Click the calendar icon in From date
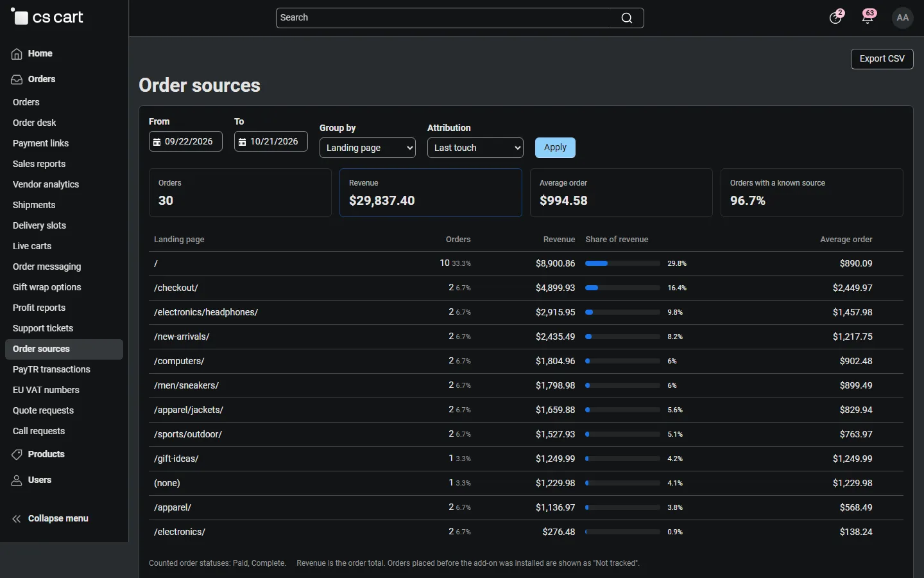 (157, 142)
